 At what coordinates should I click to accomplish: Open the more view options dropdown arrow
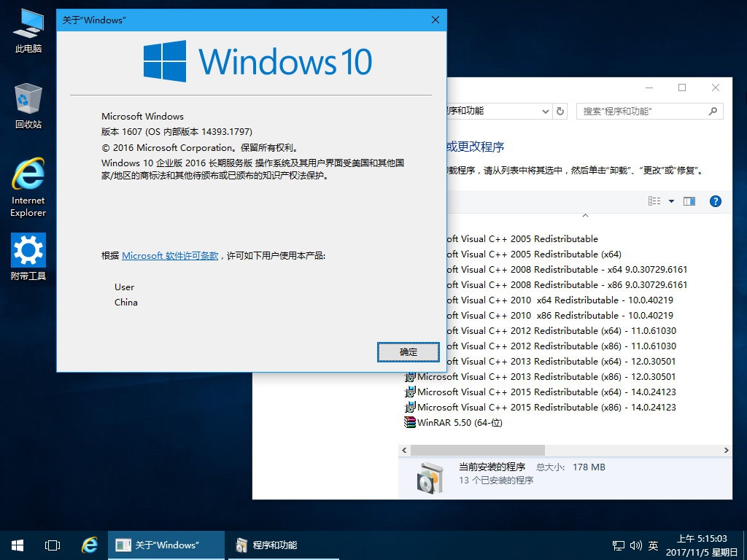coord(671,201)
